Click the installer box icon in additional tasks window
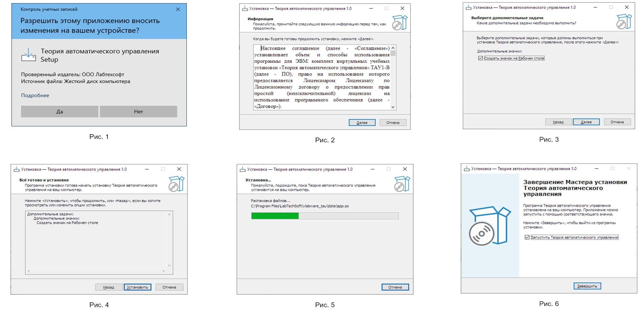This screenshot has width=644, height=309. (x=624, y=22)
